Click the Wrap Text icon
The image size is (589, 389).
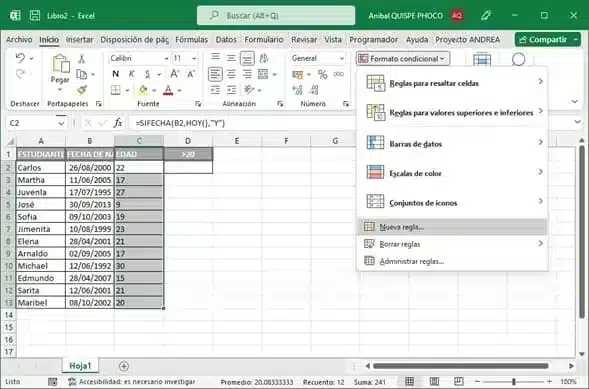pyautogui.click(x=263, y=58)
